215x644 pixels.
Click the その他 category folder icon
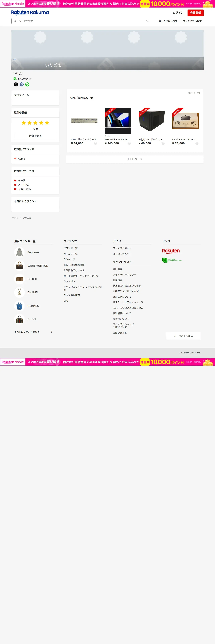[15, 181]
